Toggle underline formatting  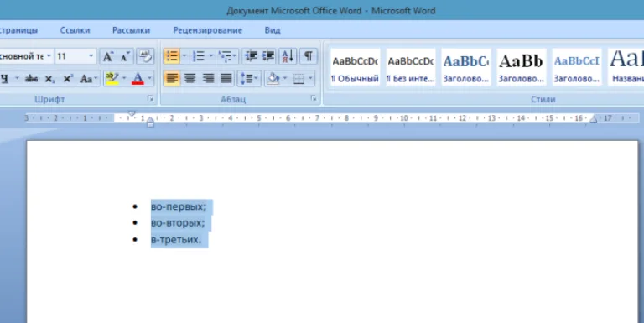click(5, 79)
